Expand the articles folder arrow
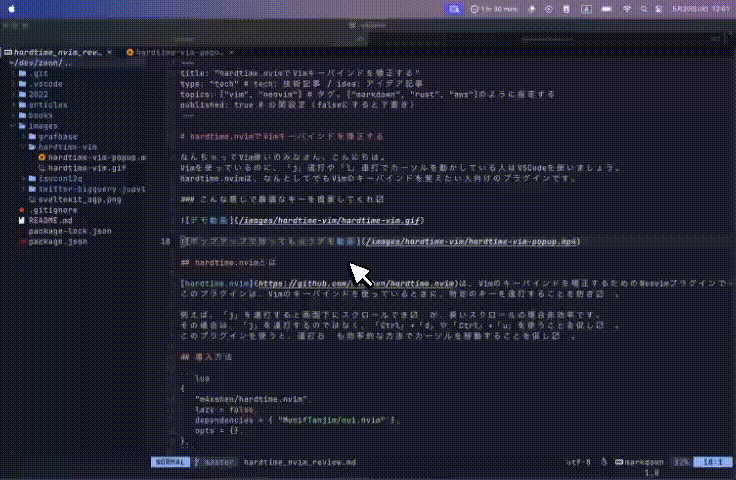 [x=13, y=105]
